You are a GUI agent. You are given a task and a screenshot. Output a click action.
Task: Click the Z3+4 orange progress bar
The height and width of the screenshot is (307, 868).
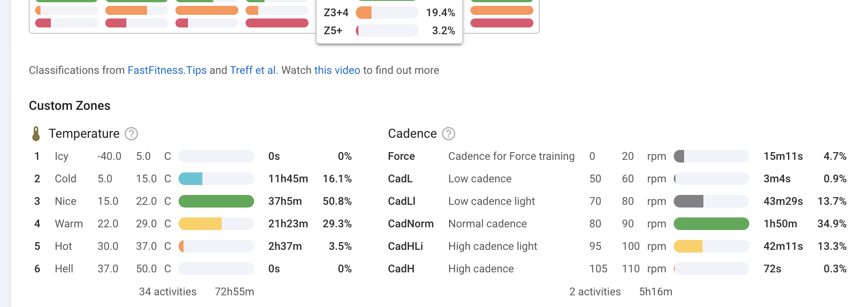[387, 13]
